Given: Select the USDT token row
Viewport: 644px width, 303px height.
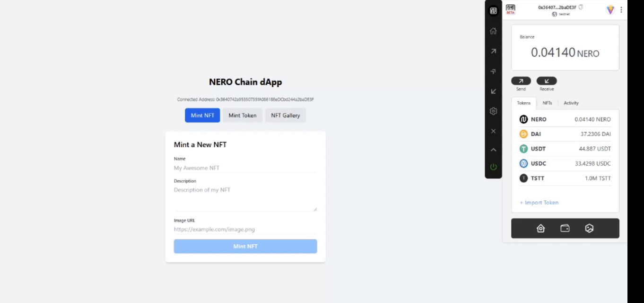Looking at the screenshot, I should click(565, 149).
